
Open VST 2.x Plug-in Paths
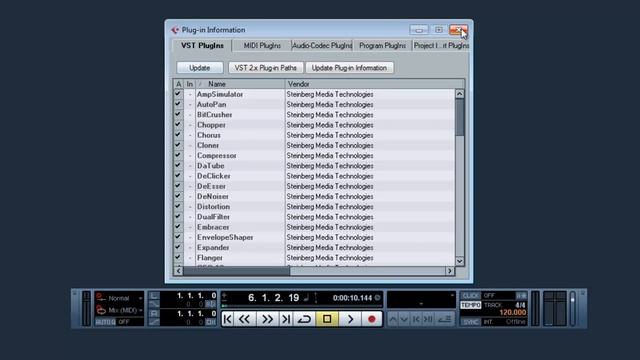tap(265, 68)
